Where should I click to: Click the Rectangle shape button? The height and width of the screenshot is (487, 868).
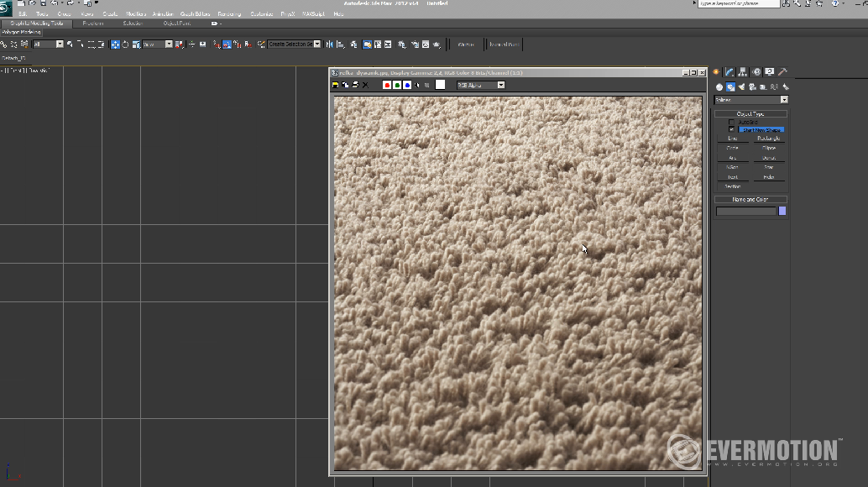[768, 139]
